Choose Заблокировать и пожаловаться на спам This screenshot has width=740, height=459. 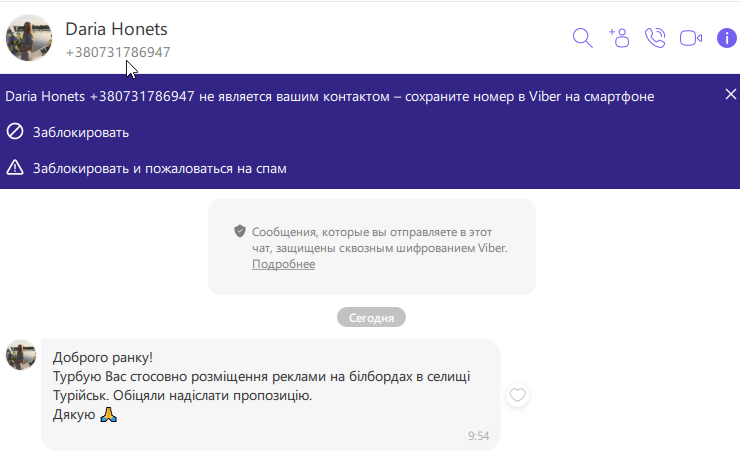click(160, 168)
